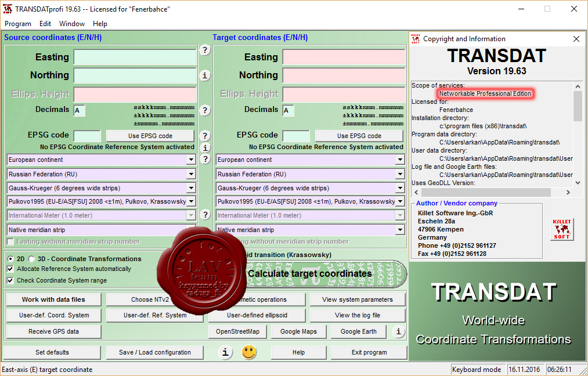This screenshot has height=376, width=588.
Task: Click the yellow smiley face icon
Action: point(249,352)
